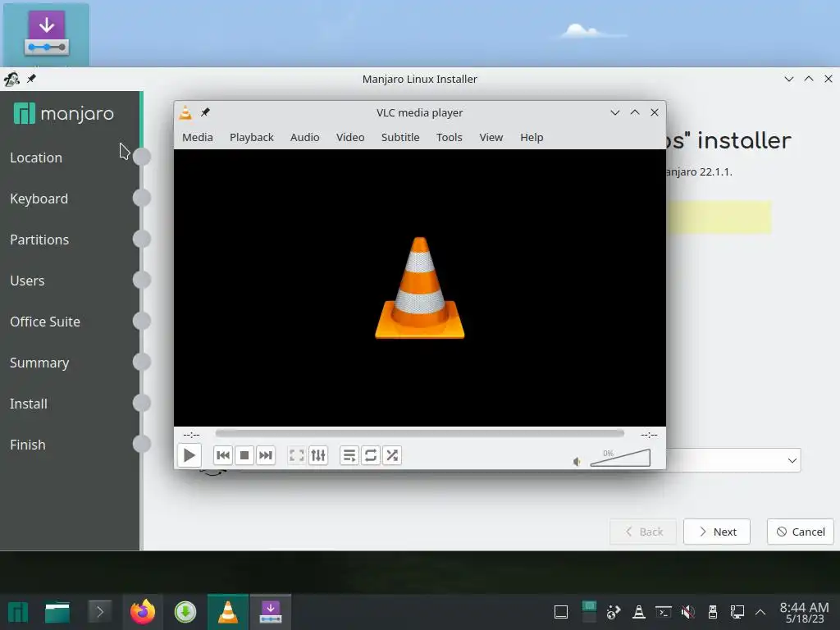This screenshot has height=630, width=840.
Task: Click Next in Manjaro installer
Action: point(717,532)
